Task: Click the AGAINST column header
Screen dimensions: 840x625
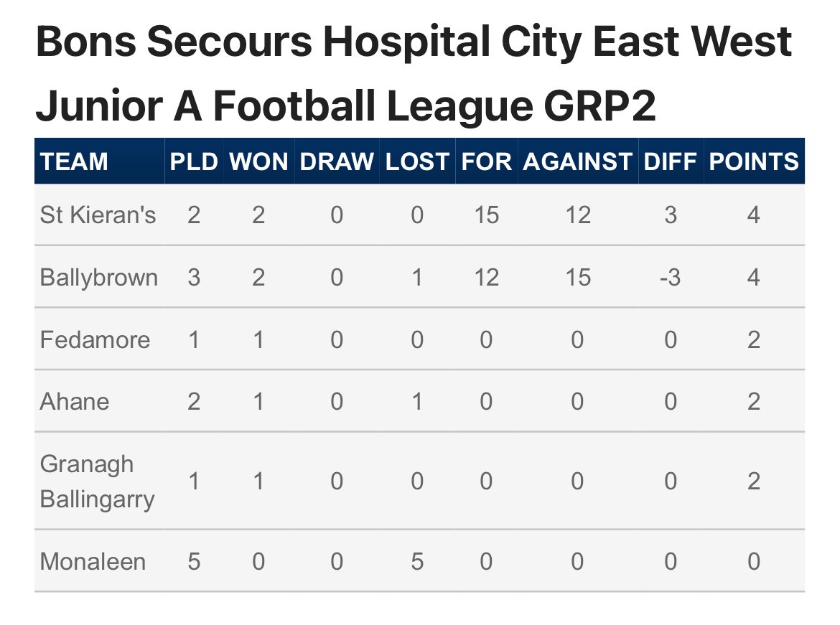Action: coord(577,161)
